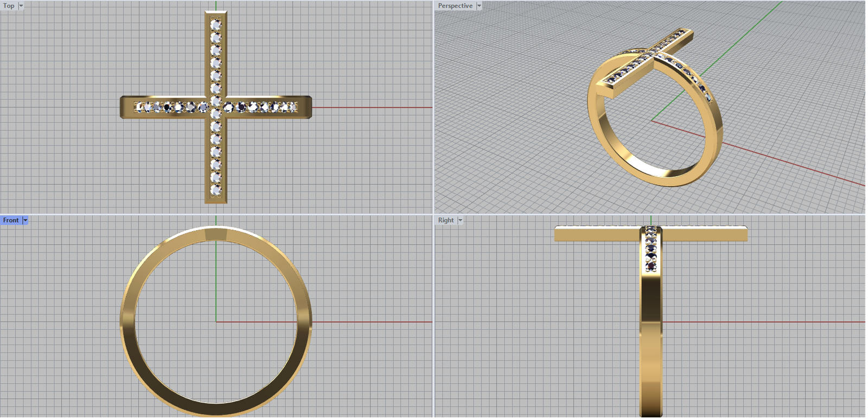The image size is (868, 419).
Task: Select the bottom of the ring band in Front view
Action: (x=216, y=409)
